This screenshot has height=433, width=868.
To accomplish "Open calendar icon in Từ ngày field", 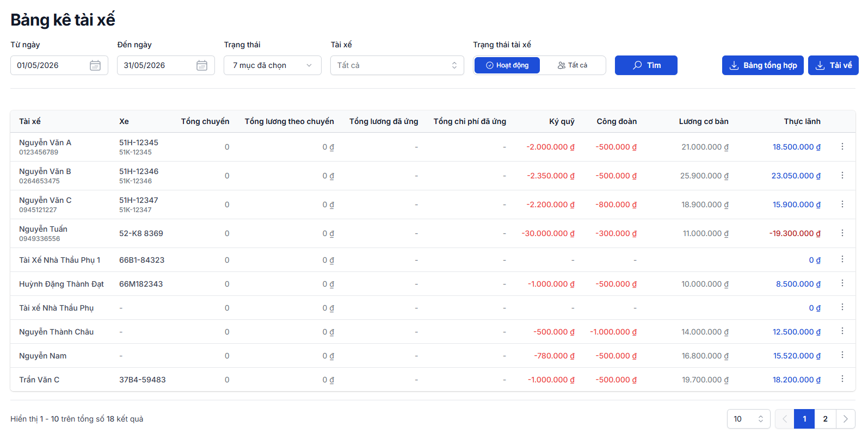I will point(95,65).
